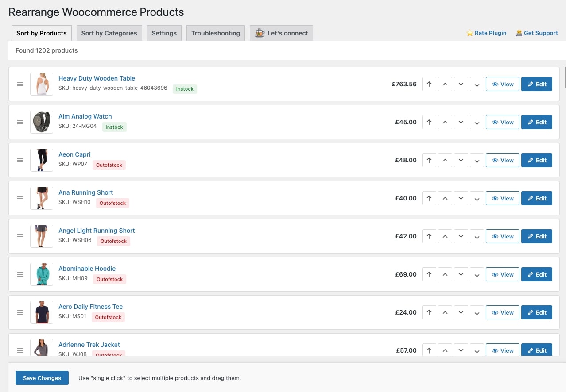This screenshot has height=392, width=566.
Task: Click the star icon next to Rate Plugin
Action: (x=469, y=33)
